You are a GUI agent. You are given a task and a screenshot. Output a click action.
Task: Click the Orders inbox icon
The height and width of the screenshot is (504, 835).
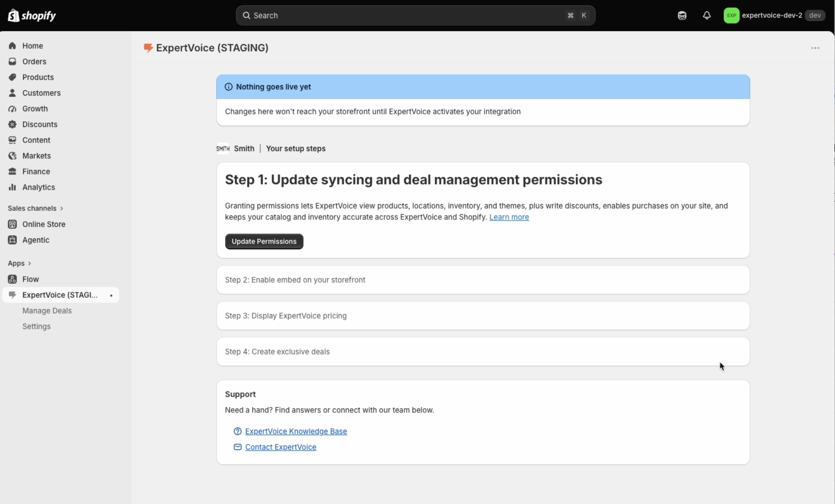point(13,61)
